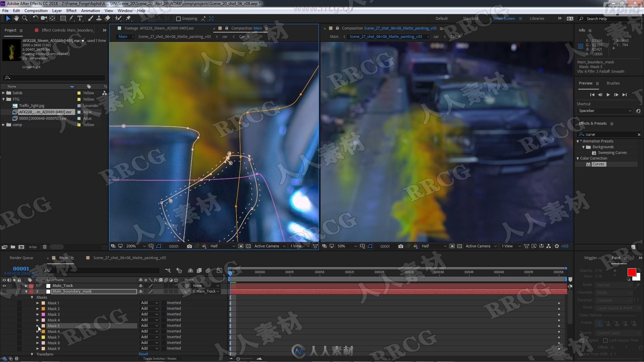Select the Puppet Pin tool

[128, 18]
